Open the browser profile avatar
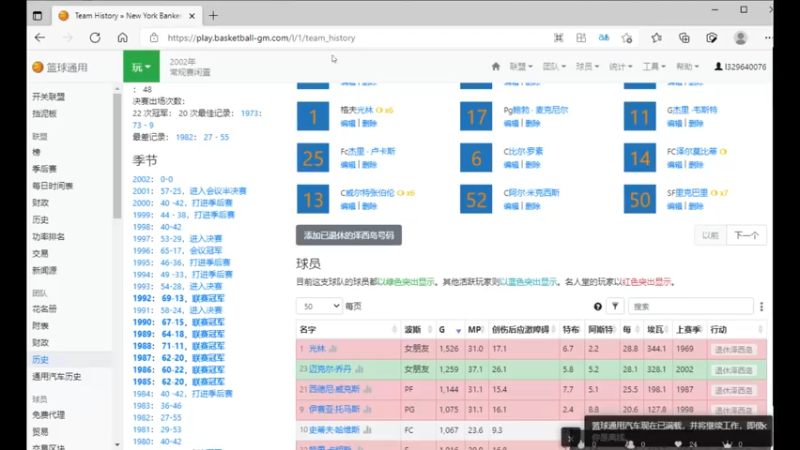 740,38
